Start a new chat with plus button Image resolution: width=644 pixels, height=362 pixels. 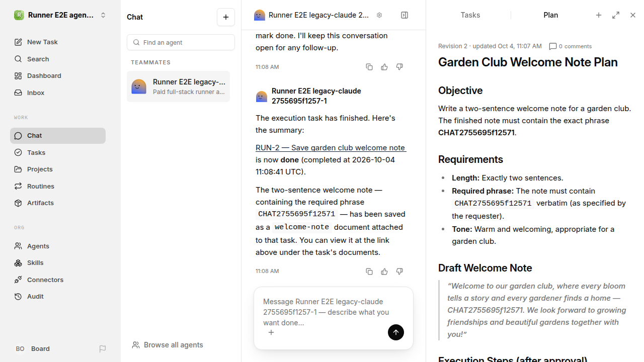click(x=226, y=17)
